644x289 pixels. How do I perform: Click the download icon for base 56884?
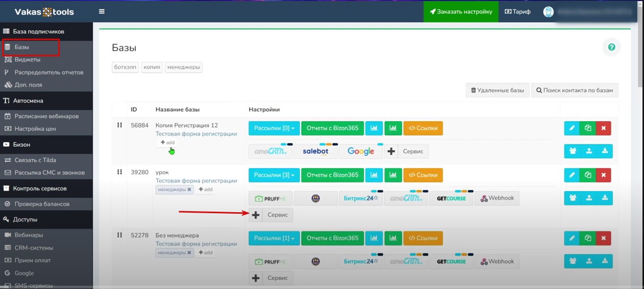pos(605,151)
